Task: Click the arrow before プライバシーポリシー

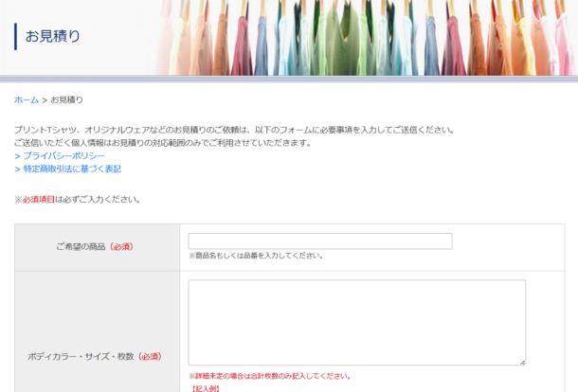Action: tap(17, 155)
